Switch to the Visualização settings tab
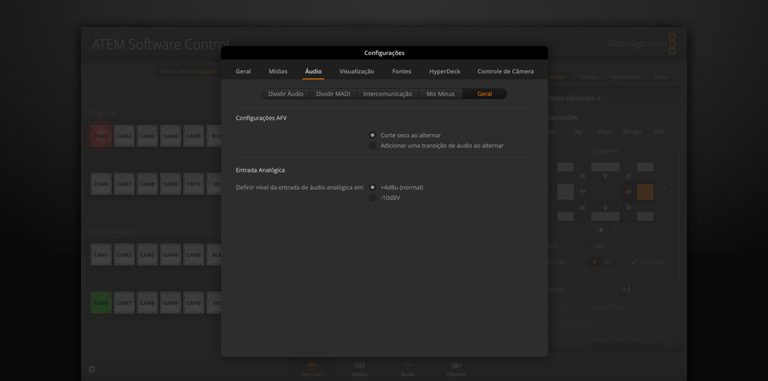 click(357, 71)
